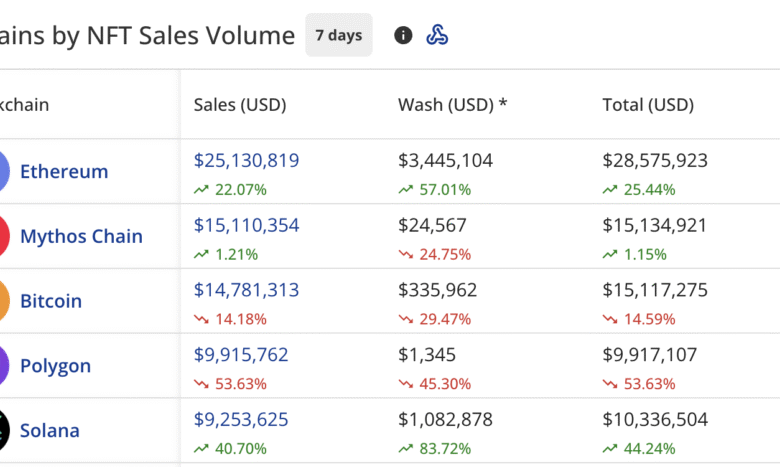The width and height of the screenshot is (780, 467).
Task: Sort by the Total (USD) column header
Action: [648, 105]
